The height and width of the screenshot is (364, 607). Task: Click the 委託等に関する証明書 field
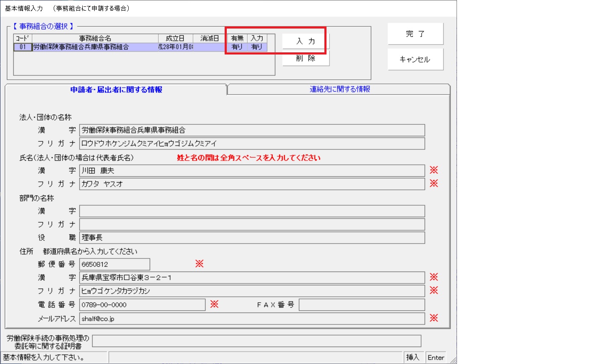click(x=256, y=341)
